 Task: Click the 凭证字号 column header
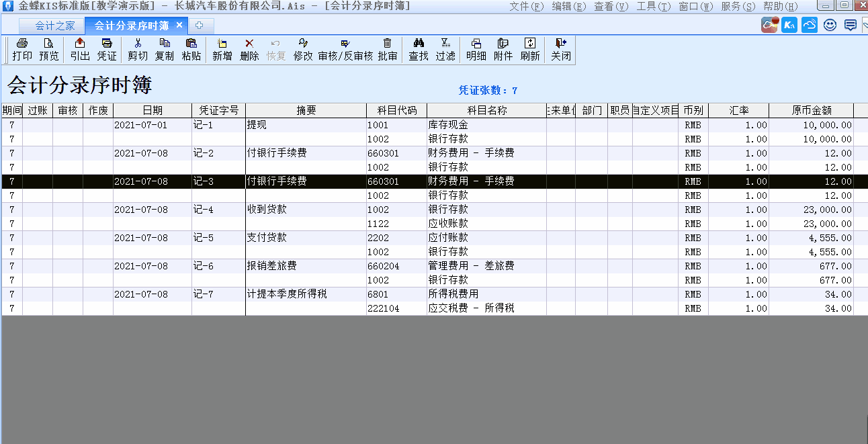click(219, 110)
